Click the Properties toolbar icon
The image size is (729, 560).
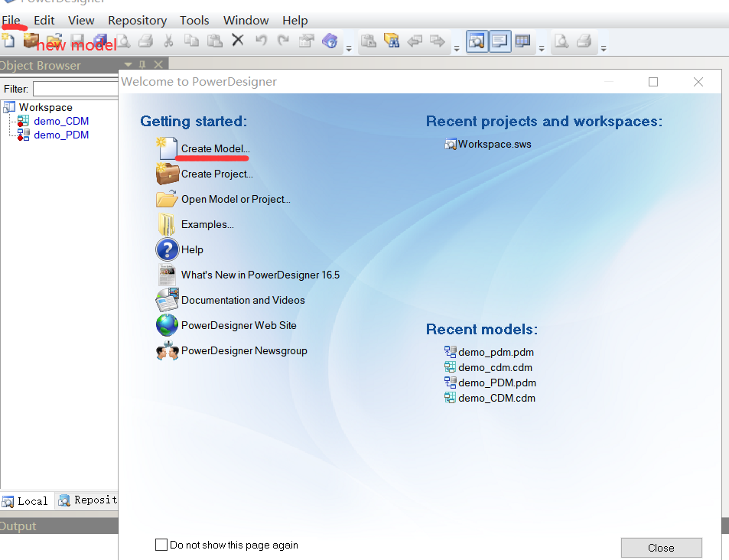click(307, 41)
